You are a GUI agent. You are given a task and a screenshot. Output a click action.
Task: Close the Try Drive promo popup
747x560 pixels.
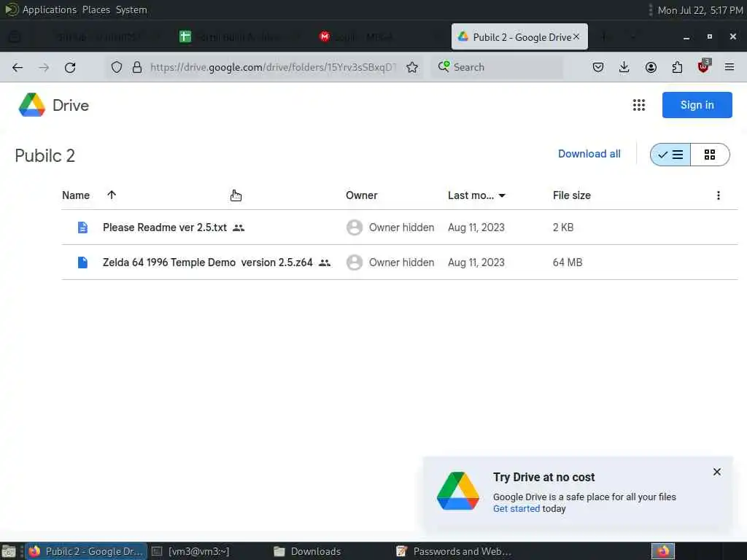click(717, 472)
